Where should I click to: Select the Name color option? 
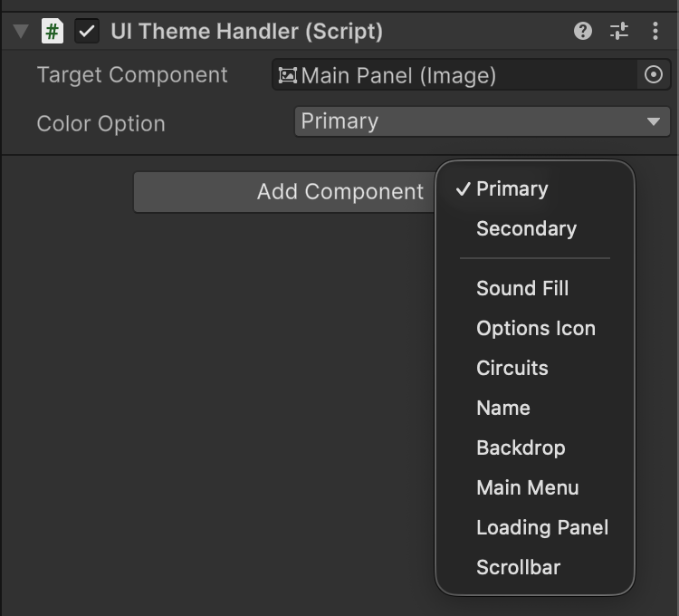[502, 408]
